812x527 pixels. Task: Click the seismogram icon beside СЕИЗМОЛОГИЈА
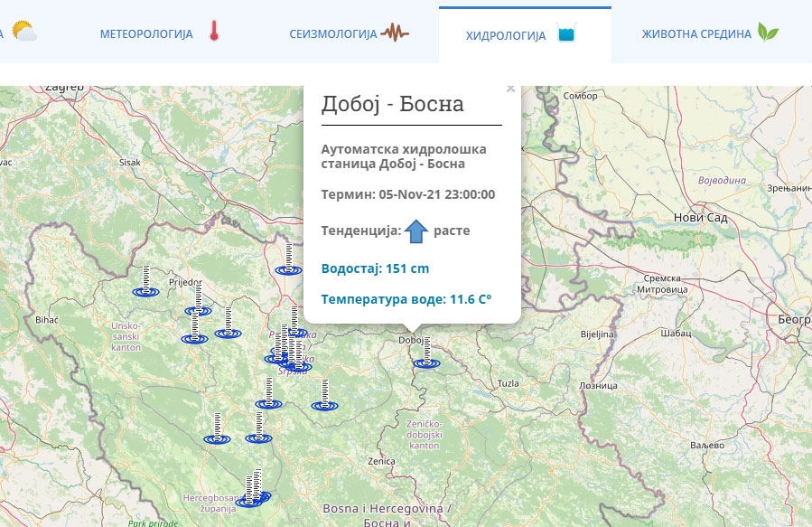395,32
